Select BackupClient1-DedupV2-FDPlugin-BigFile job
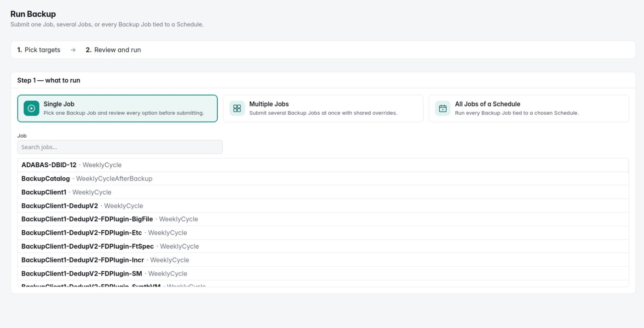Image resolution: width=644 pixels, height=328 pixels. click(323, 219)
